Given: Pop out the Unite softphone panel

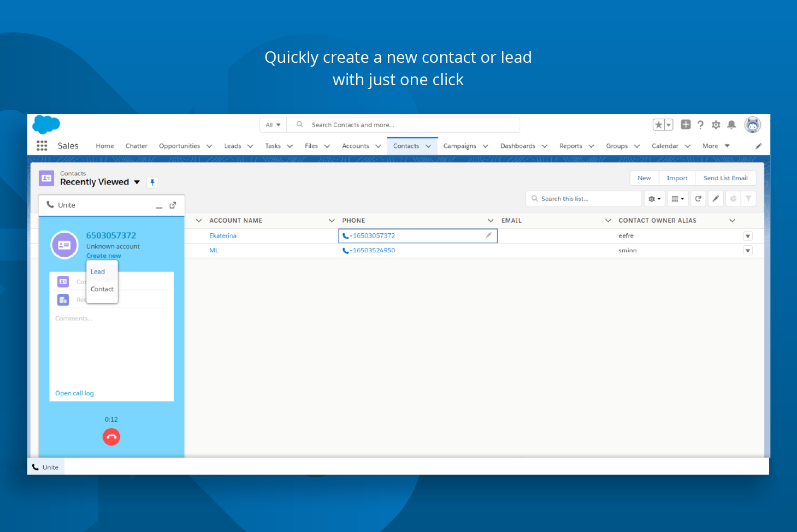Looking at the screenshot, I should coord(173,205).
